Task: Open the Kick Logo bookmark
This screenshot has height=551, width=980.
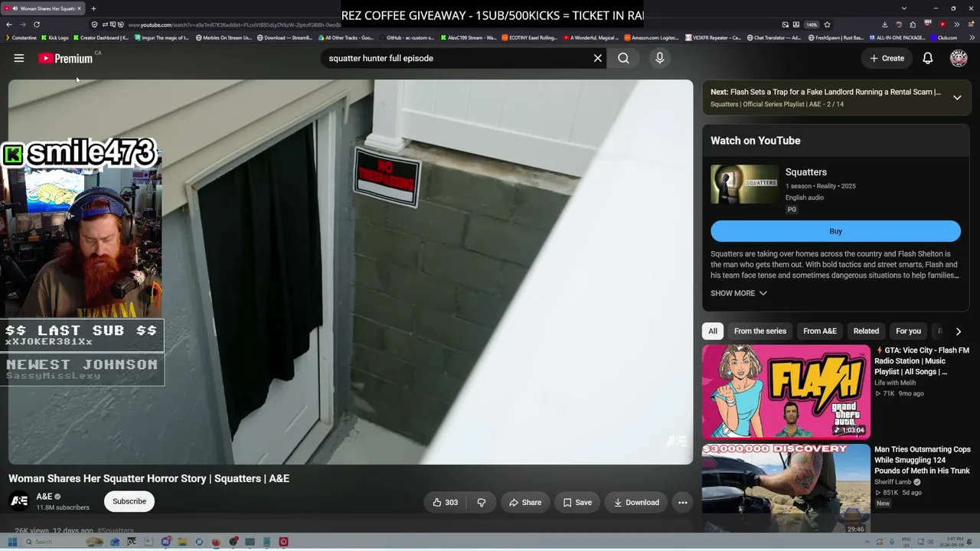Action: tap(54, 37)
